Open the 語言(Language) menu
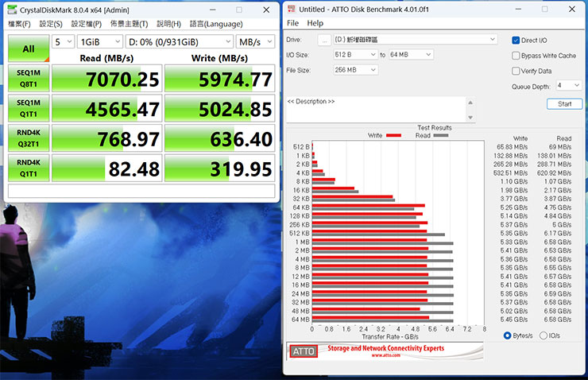The width and height of the screenshot is (588, 380). [x=216, y=24]
